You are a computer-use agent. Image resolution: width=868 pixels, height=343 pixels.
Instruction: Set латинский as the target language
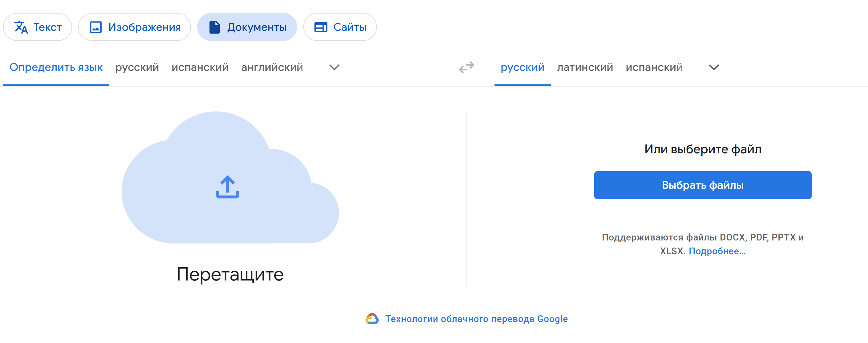coord(585,67)
